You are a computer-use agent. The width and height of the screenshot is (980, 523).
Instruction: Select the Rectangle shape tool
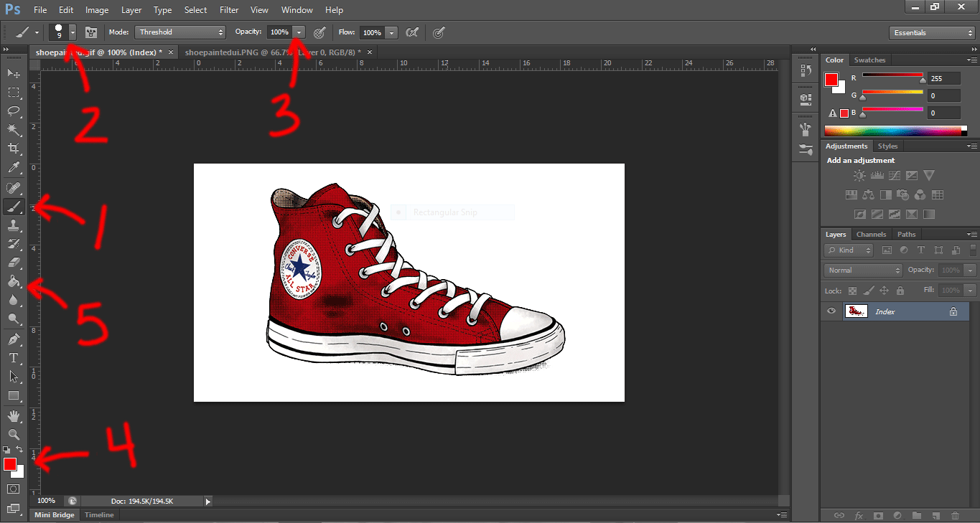14,395
